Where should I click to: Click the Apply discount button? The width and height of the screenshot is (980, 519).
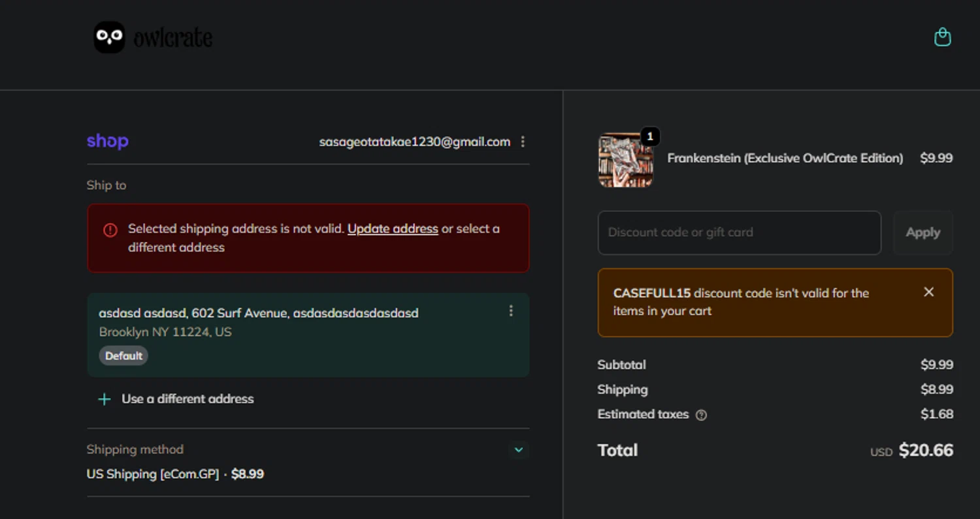point(923,233)
